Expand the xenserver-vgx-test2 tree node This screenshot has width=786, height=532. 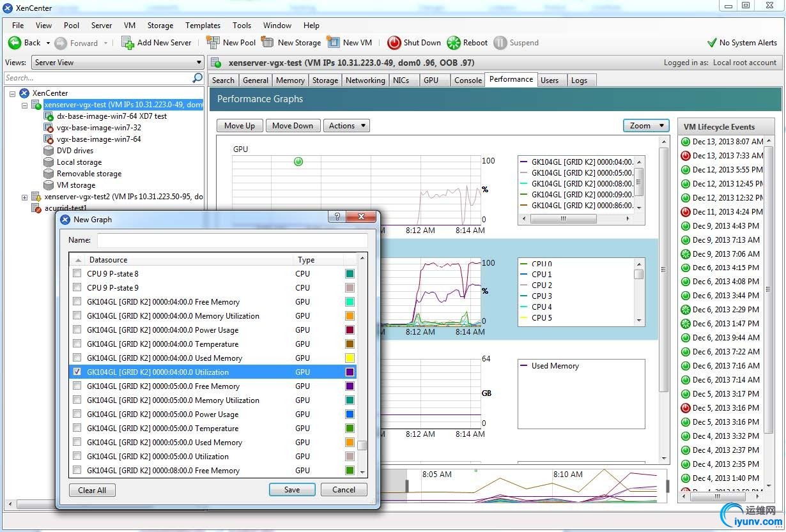pos(25,197)
